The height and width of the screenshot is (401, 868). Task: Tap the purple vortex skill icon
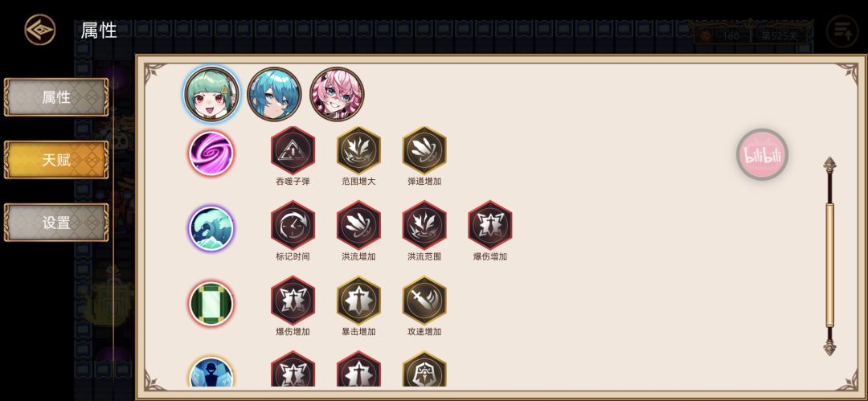(x=211, y=153)
